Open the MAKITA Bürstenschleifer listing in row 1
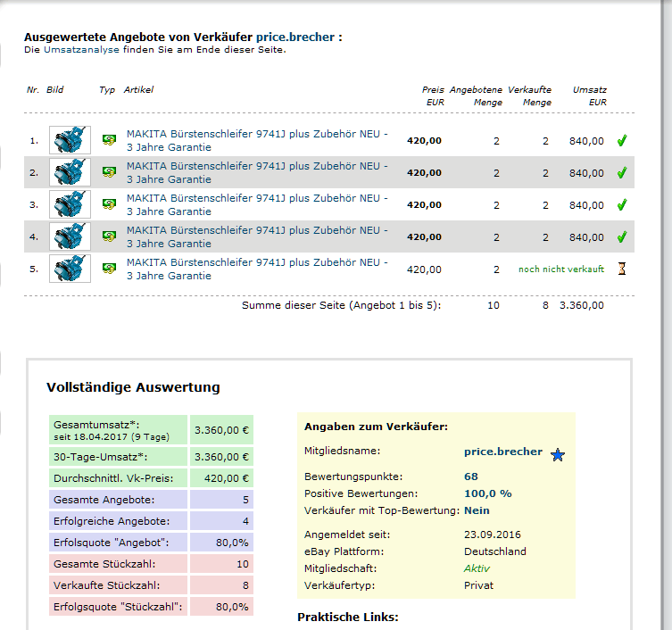 [257, 141]
